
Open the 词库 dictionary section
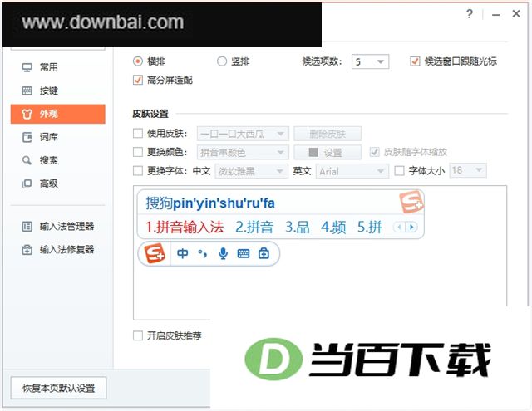pos(57,137)
